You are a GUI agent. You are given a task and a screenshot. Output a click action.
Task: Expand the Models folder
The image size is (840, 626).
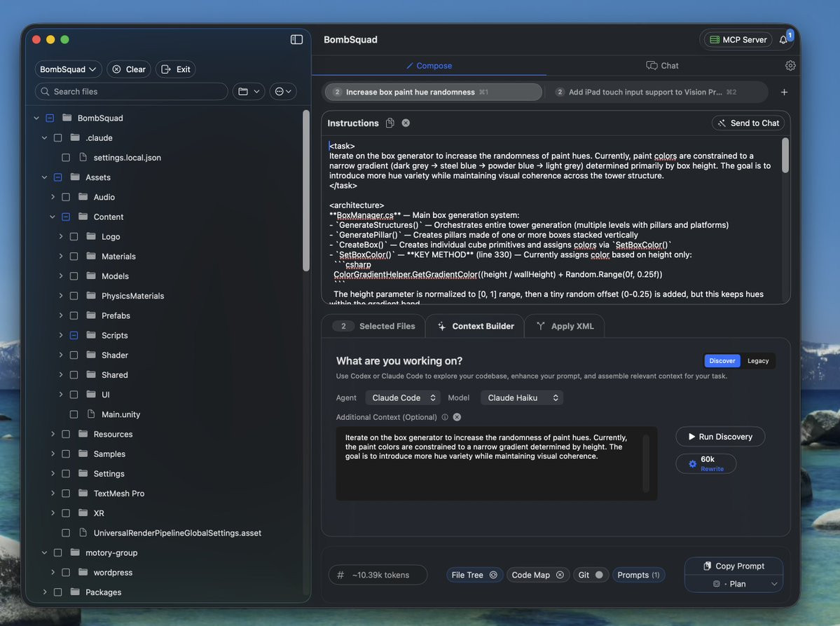click(x=60, y=276)
